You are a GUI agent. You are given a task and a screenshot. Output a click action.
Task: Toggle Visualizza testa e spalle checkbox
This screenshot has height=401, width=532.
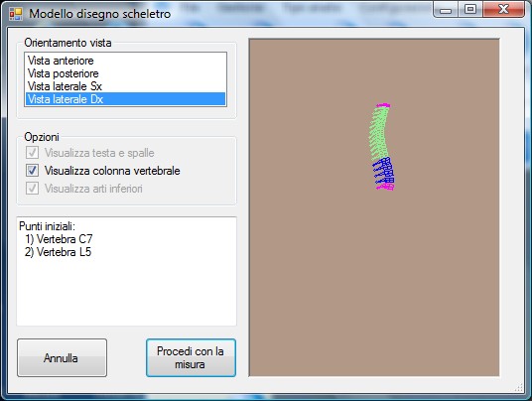(32, 153)
